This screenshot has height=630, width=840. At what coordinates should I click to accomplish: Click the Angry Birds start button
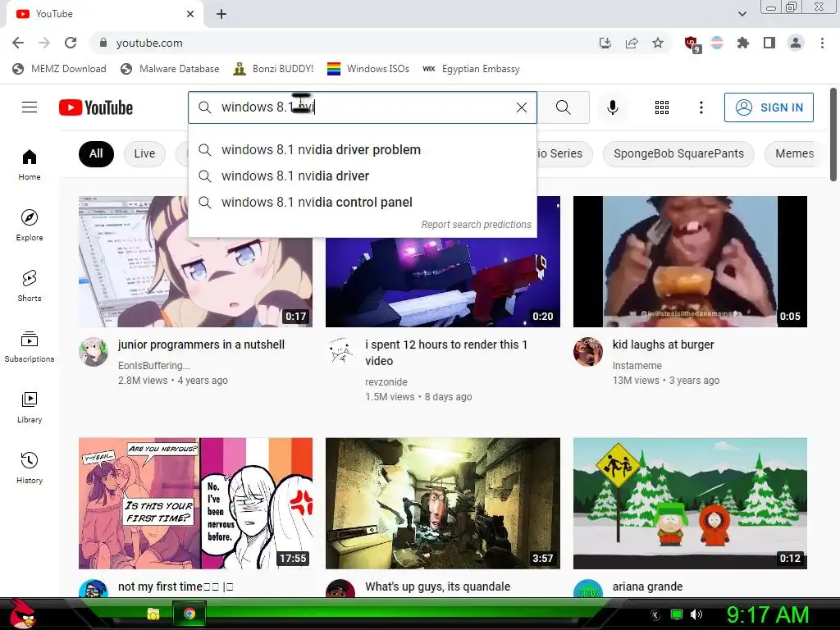[22, 614]
